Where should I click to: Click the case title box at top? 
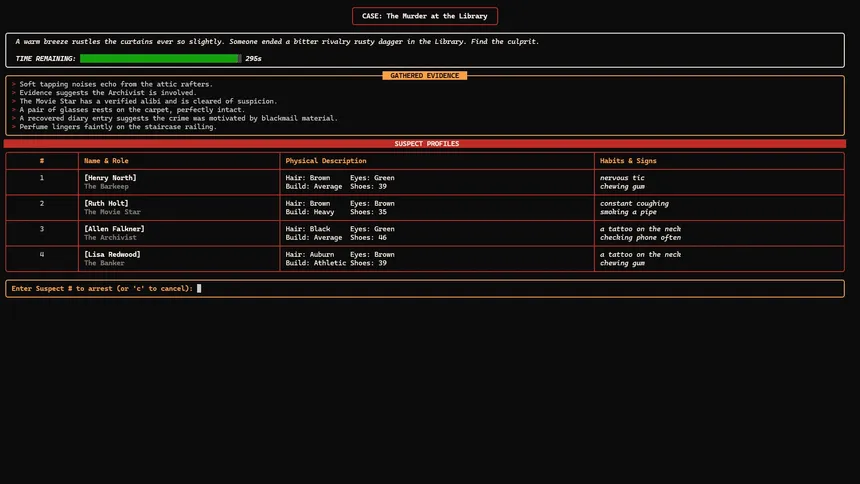pyautogui.click(x=425, y=16)
